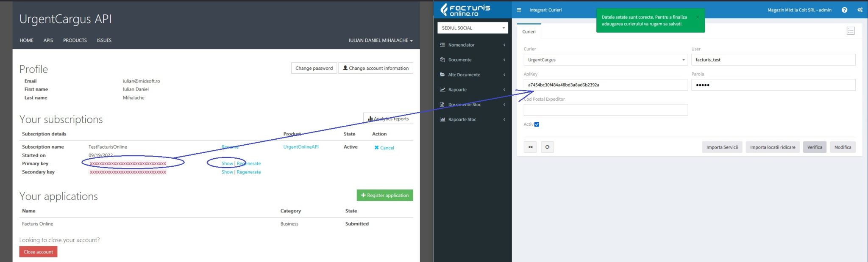Open the settings gears icon in Facturis

click(x=860, y=10)
